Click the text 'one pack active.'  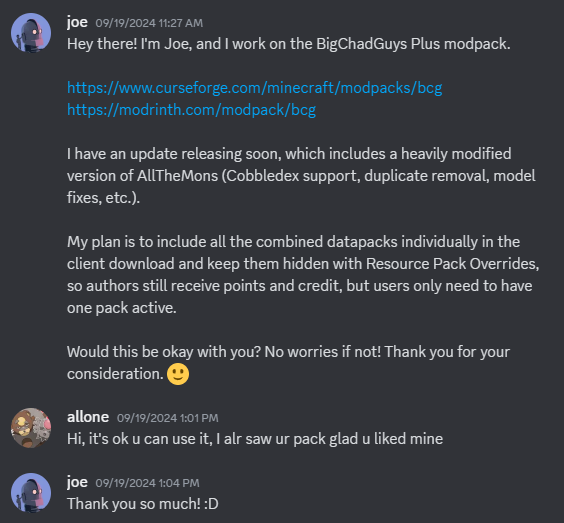(x=122, y=308)
